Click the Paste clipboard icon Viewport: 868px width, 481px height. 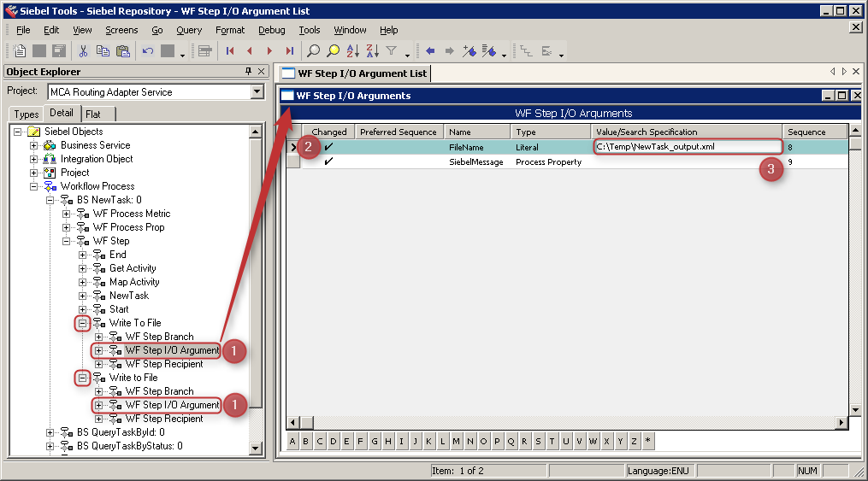[123, 51]
